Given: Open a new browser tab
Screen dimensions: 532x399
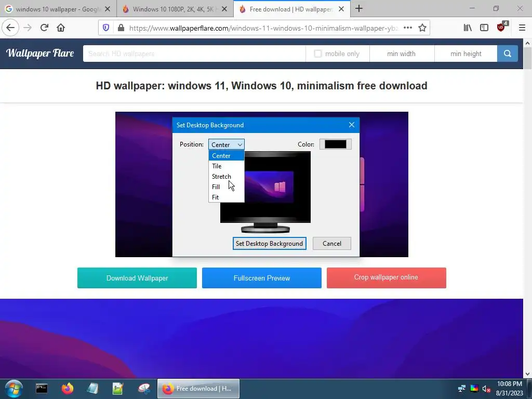Looking at the screenshot, I should click(x=359, y=9).
